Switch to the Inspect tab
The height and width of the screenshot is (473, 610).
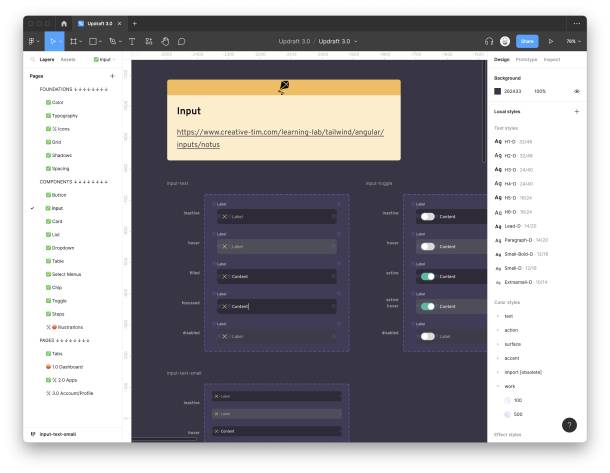pyautogui.click(x=552, y=60)
